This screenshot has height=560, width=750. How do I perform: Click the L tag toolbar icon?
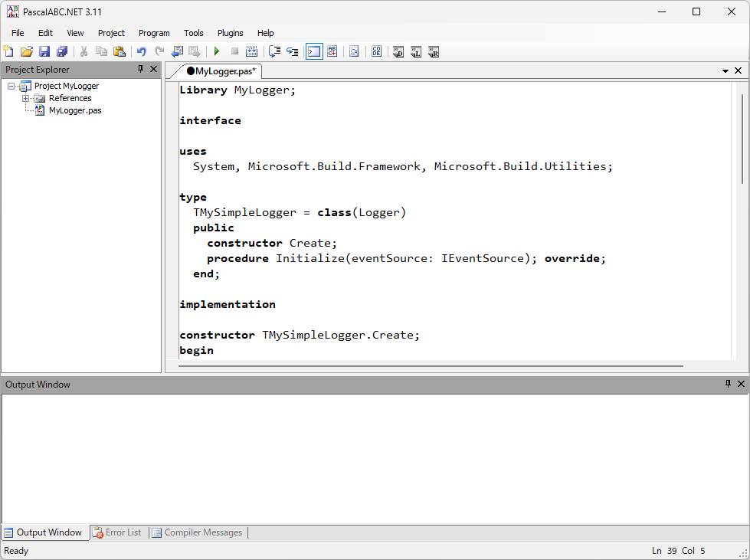click(x=416, y=51)
